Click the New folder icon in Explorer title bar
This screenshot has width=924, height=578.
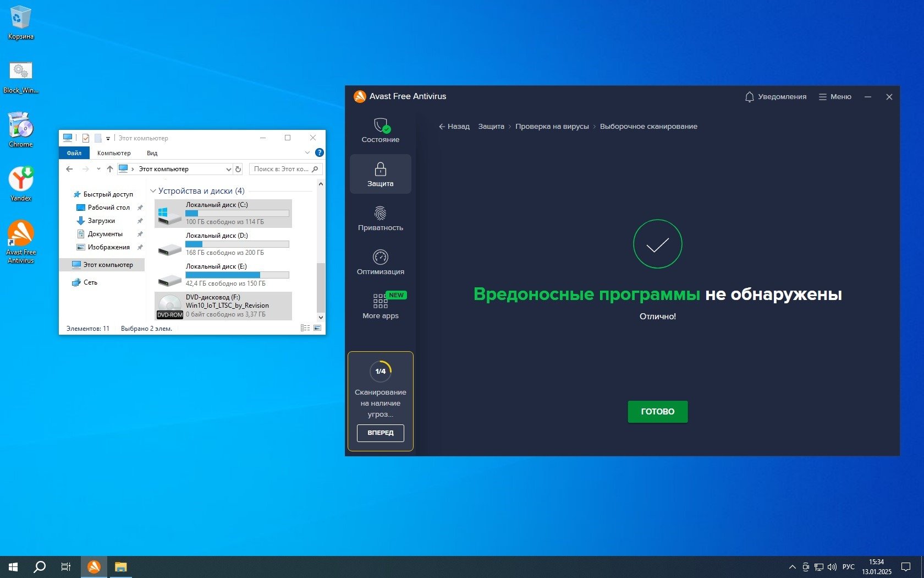click(x=98, y=138)
